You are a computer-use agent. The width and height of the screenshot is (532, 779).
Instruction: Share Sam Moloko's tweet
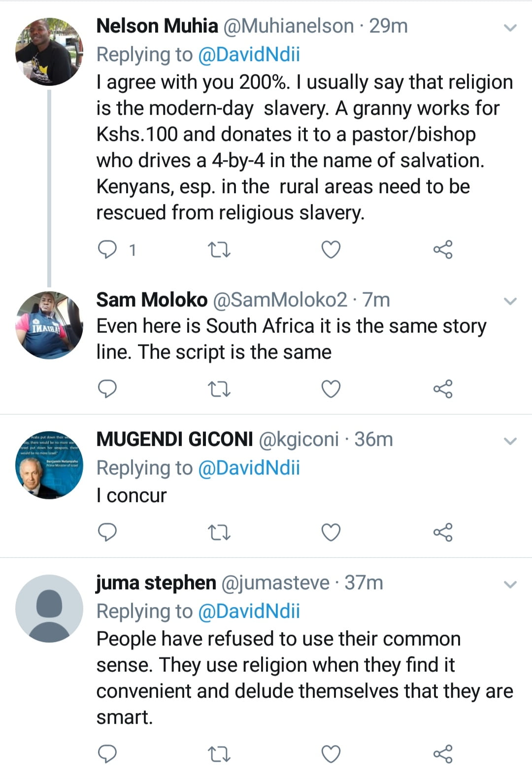coord(442,389)
